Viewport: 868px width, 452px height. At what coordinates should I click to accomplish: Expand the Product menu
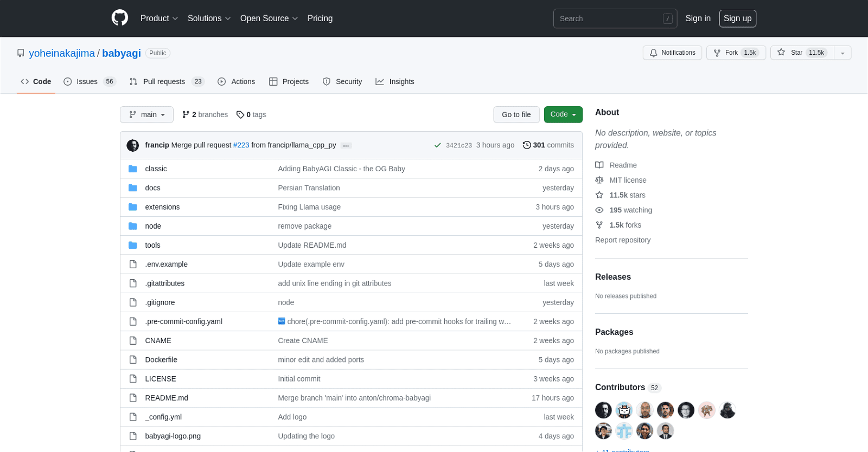point(159,18)
